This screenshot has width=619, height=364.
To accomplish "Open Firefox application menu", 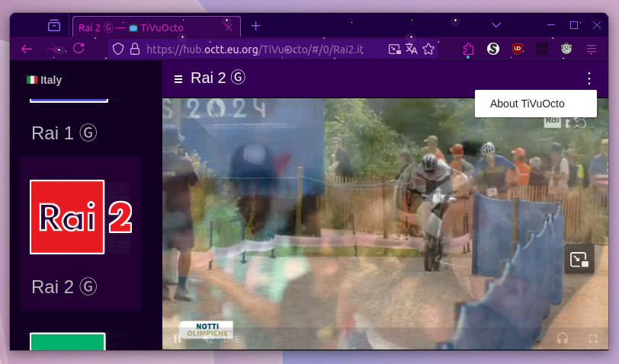I will [592, 49].
